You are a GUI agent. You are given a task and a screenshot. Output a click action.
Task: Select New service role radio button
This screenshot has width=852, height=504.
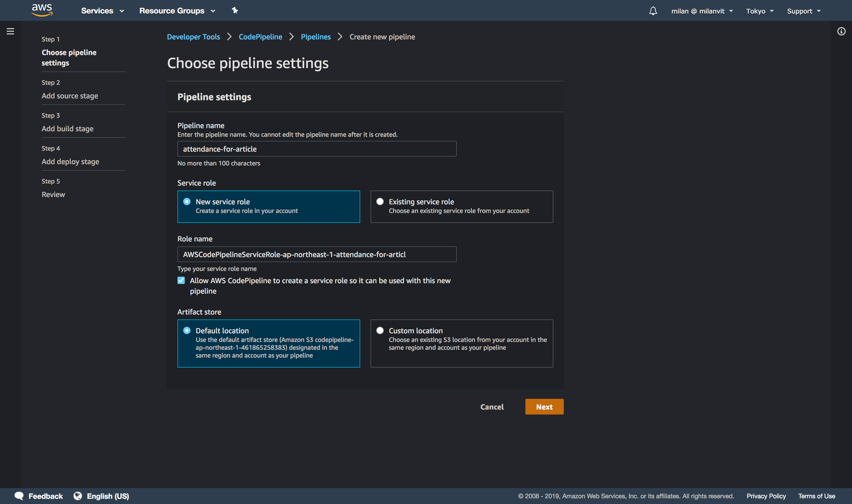pyautogui.click(x=188, y=202)
